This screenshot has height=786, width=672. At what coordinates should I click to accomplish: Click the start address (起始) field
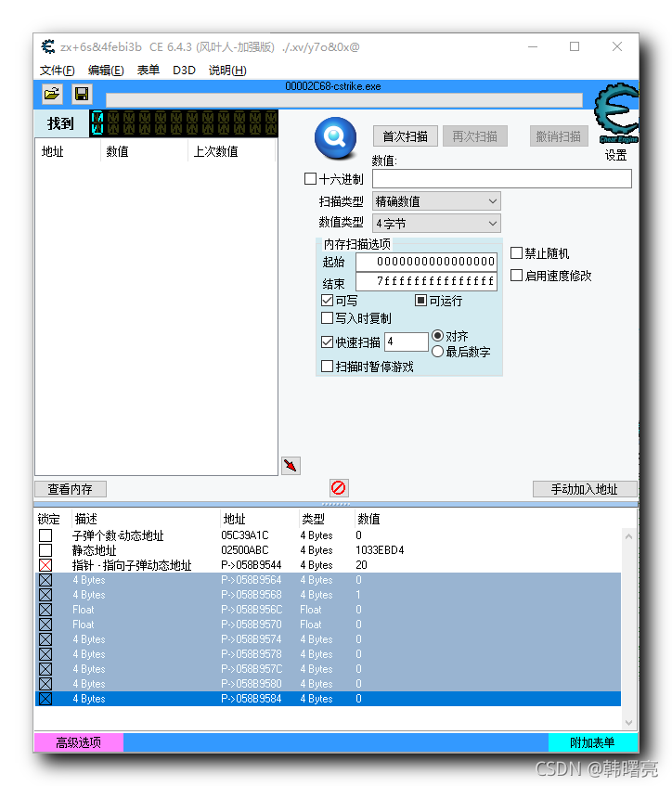click(426, 261)
